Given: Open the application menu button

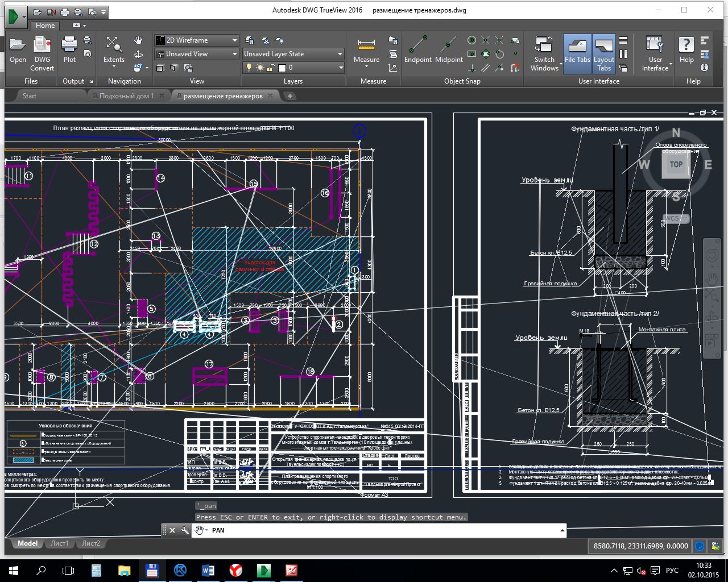Looking at the screenshot, I should pos(16,16).
